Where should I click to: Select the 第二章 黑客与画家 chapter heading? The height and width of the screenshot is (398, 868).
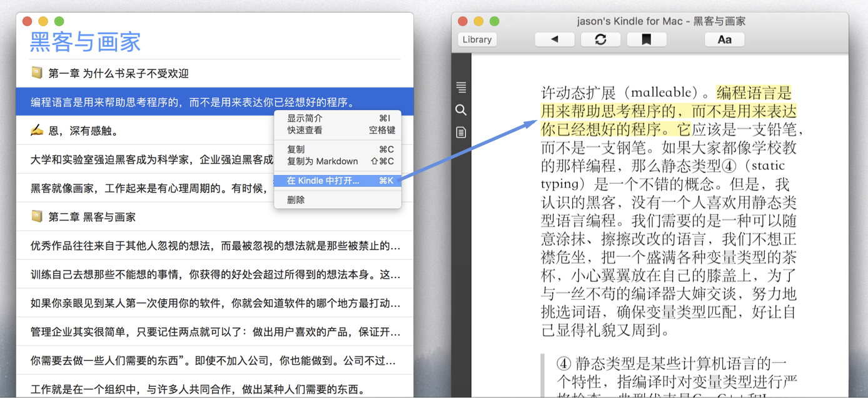point(92,217)
